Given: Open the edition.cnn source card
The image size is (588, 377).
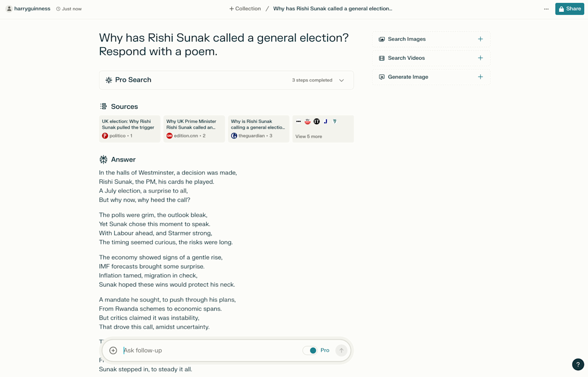Looking at the screenshot, I should tap(194, 129).
